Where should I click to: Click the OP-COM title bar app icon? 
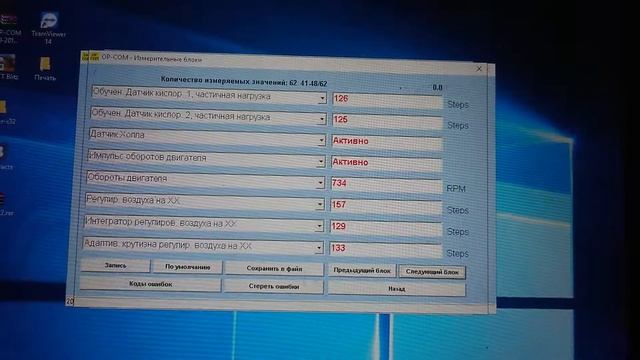pos(90,57)
